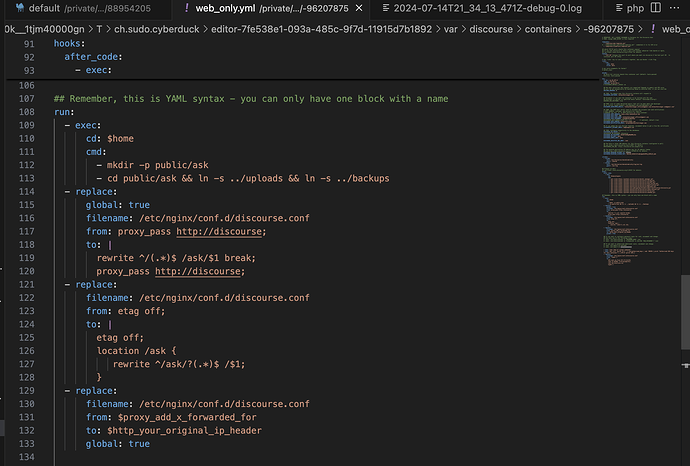
Task: Click 'to: |' on line 118
Action: (98, 245)
